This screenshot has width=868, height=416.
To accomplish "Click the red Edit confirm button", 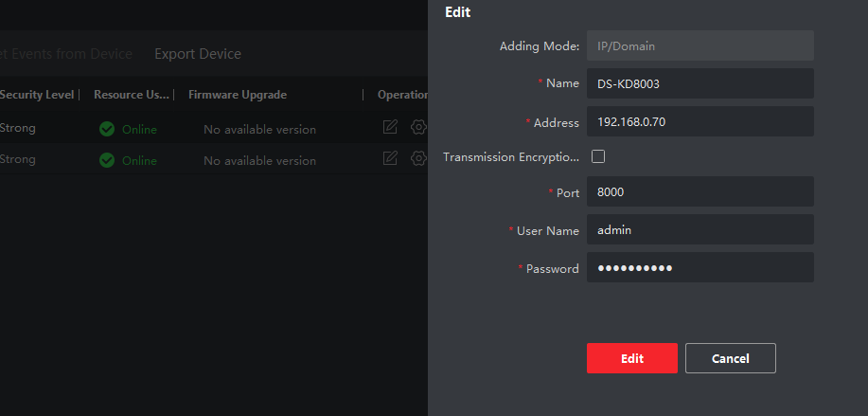I will pos(631,358).
